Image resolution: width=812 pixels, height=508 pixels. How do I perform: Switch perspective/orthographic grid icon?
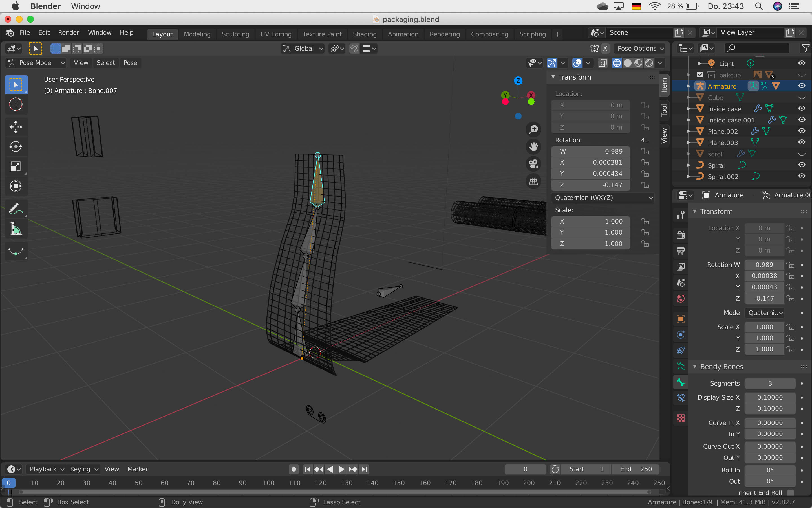(533, 181)
